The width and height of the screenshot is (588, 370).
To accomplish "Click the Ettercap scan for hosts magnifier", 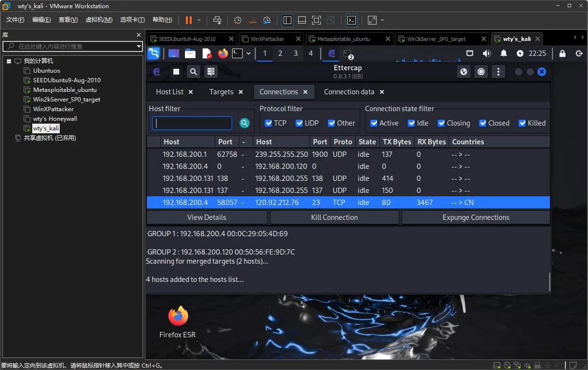I will pos(193,72).
